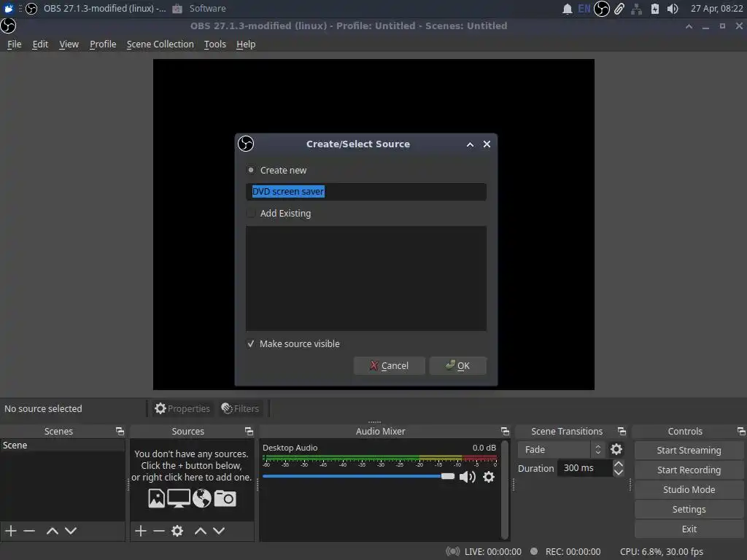The width and height of the screenshot is (747, 560).
Task: Adjust Desktop Audio volume slider
Action: pyautogui.click(x=358, y=476)
